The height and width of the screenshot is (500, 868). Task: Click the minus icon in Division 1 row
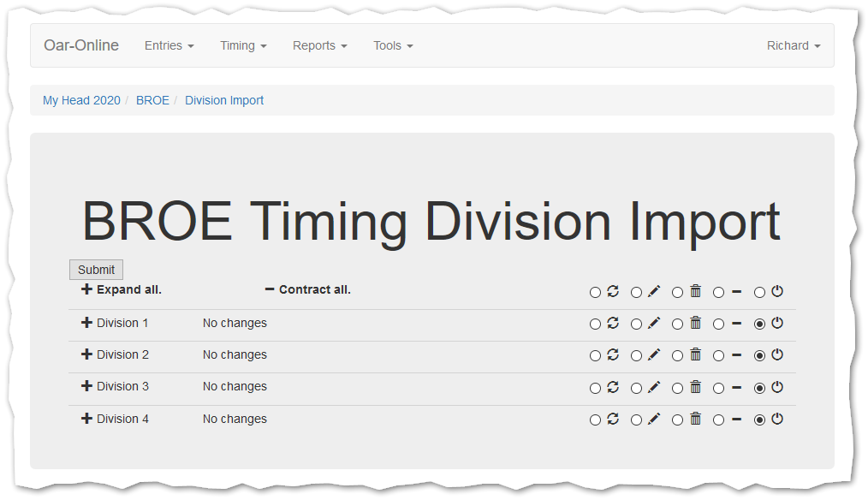(x=736, y=324)
